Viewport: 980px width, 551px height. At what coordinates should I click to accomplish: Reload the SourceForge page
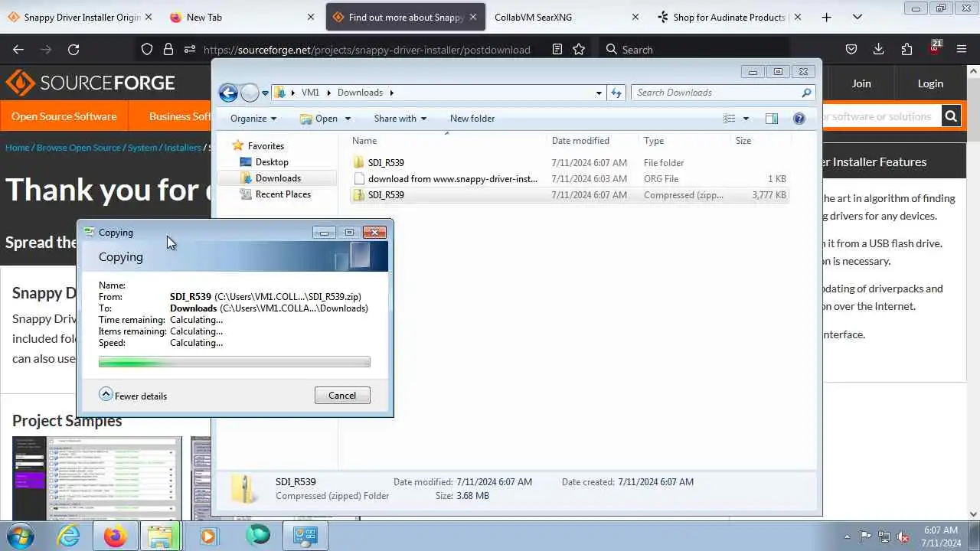[x=73, y=49]
